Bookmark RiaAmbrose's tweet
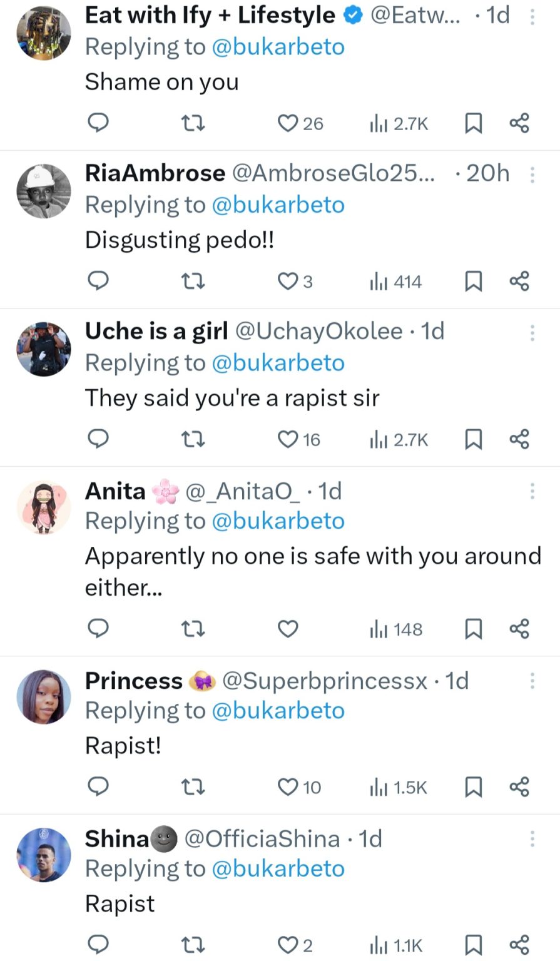Viewport: 560px width, 961px height. 474,282
